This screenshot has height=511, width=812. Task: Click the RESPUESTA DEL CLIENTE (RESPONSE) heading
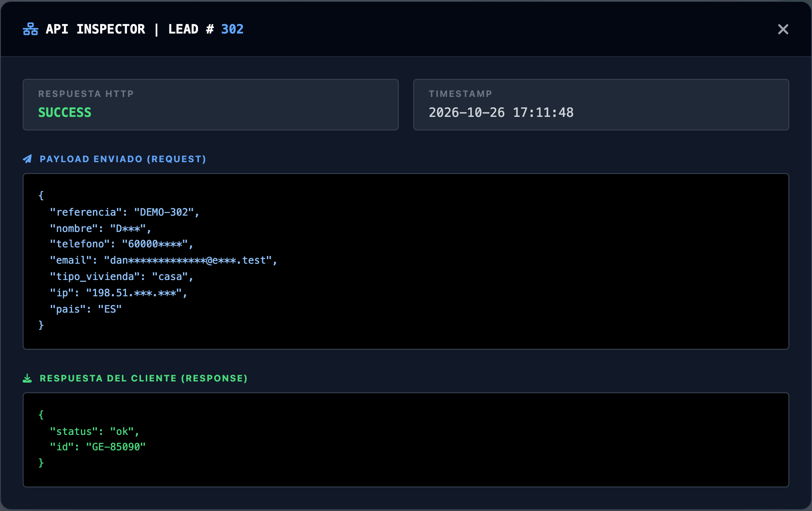pos(144,378)
